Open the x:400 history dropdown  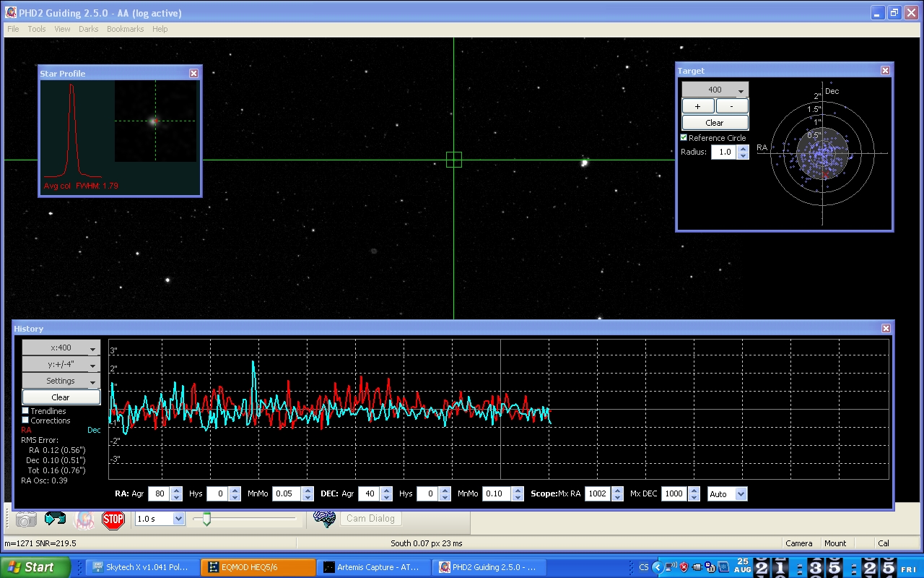coord(61,348)
